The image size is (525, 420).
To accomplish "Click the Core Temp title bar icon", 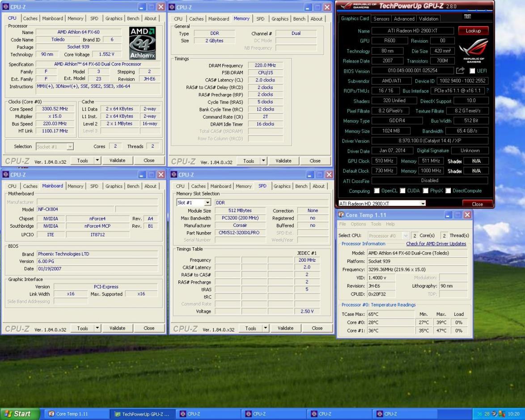I will pos(341,215).
